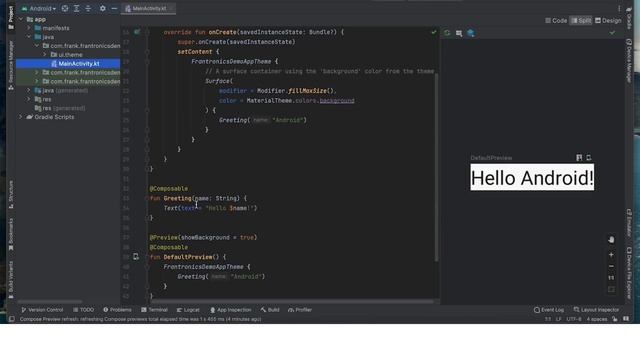This screenshot has height=360, width=640.
Task: Open Event Log
Action: (549, 310)
